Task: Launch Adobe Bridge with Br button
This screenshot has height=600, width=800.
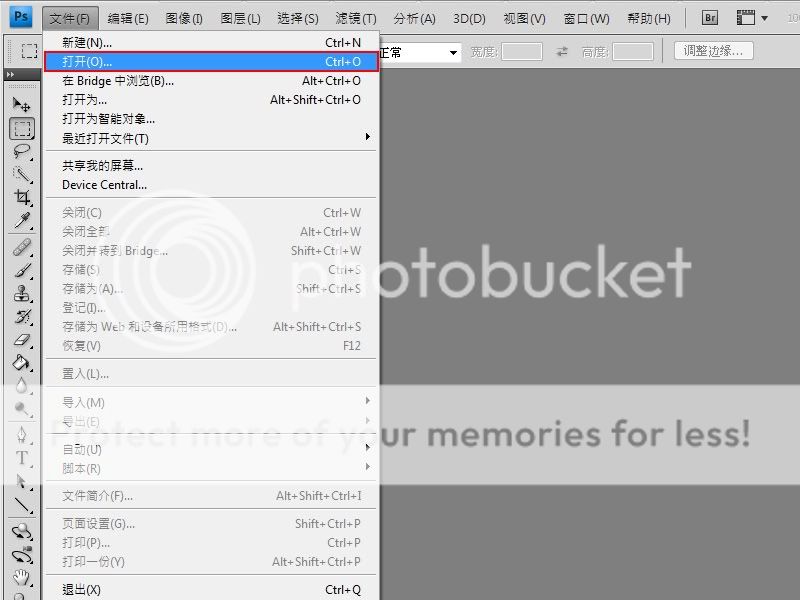Action: click(709, 18)
